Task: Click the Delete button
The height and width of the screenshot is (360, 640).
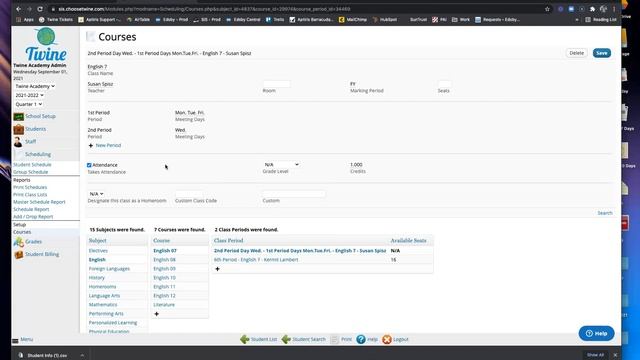Action: coord(576,53)
